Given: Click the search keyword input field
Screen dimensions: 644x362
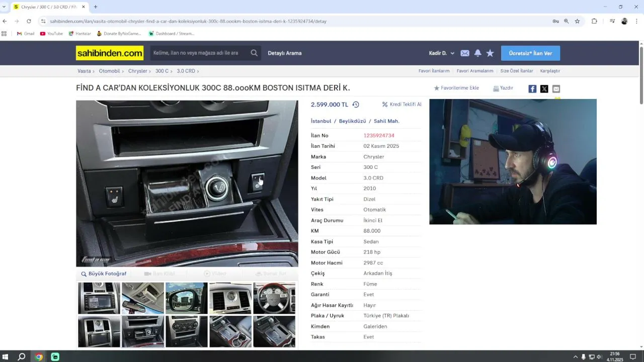Looking at the screenshot, I should point(199,53).
